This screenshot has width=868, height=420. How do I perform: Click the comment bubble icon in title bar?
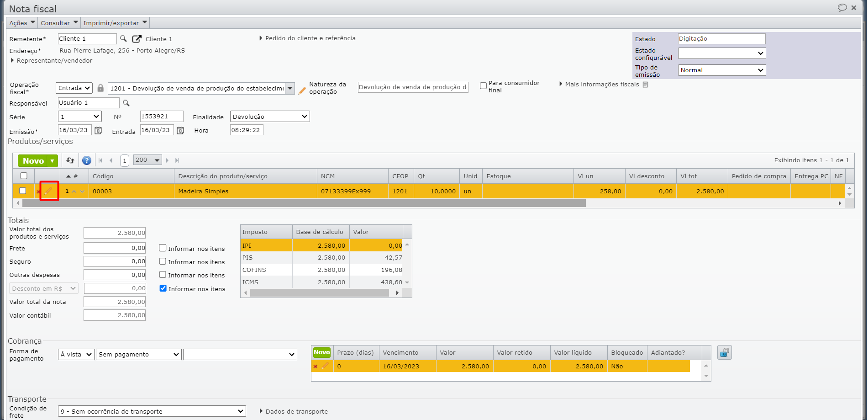coord(842,8)
